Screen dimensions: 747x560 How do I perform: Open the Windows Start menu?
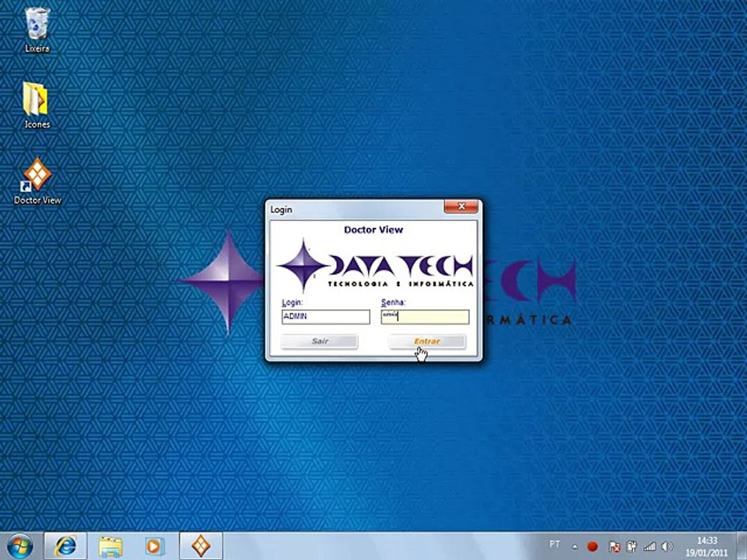tap(19, 546)
